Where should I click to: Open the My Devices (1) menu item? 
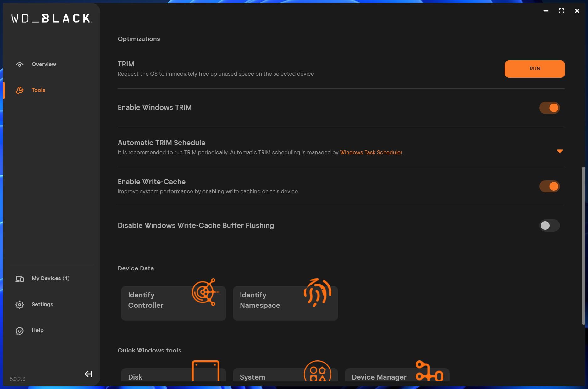point(51,279)
